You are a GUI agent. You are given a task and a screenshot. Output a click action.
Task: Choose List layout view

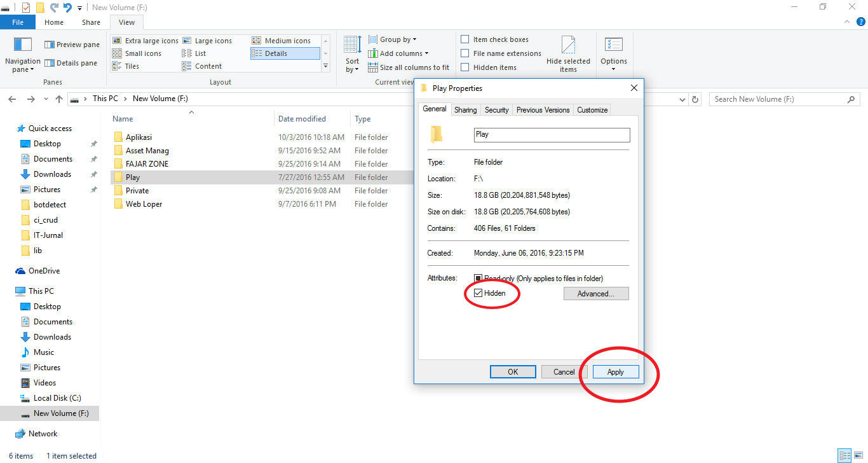coord(194,53)
